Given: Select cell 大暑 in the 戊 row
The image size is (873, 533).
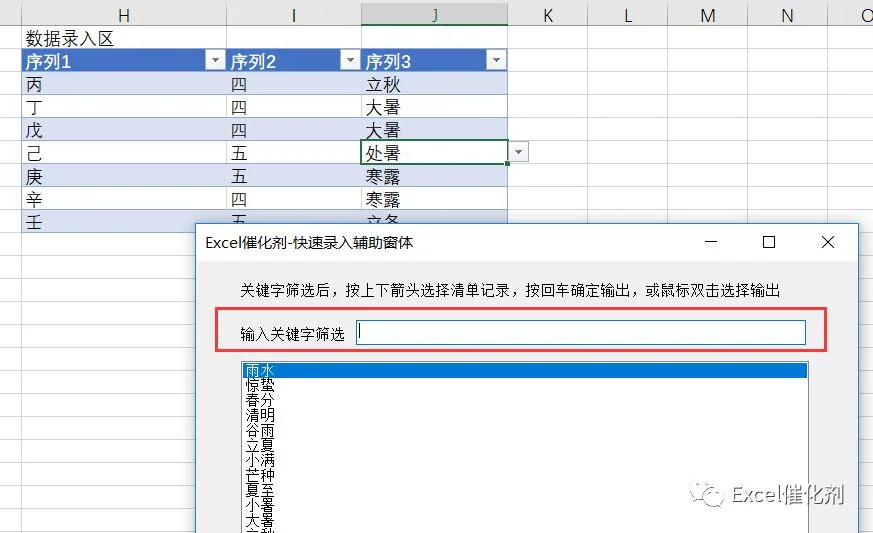Looking at the screenshot, I should tap(434, 130).
